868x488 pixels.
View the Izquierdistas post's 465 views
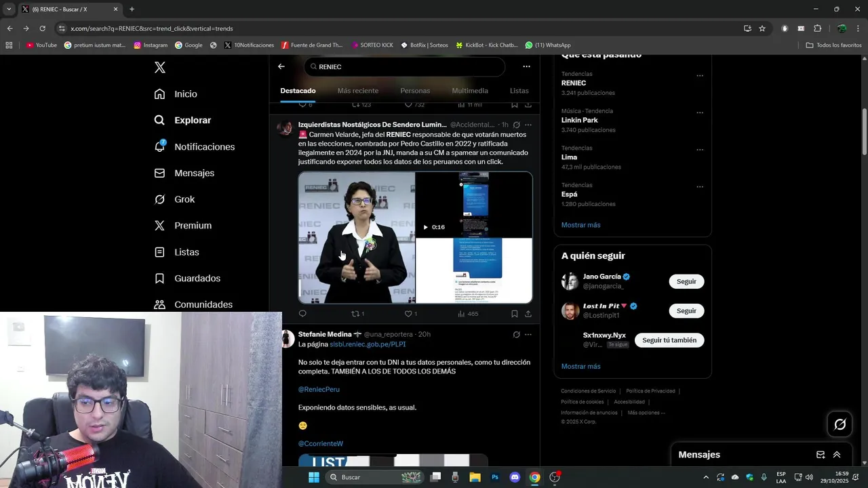coord(468,314)
